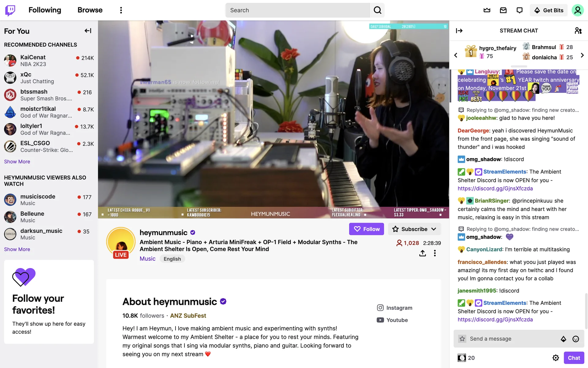Collapse the Stream Chat panel
Screen dimensions: 588x368
pos(459,31)
